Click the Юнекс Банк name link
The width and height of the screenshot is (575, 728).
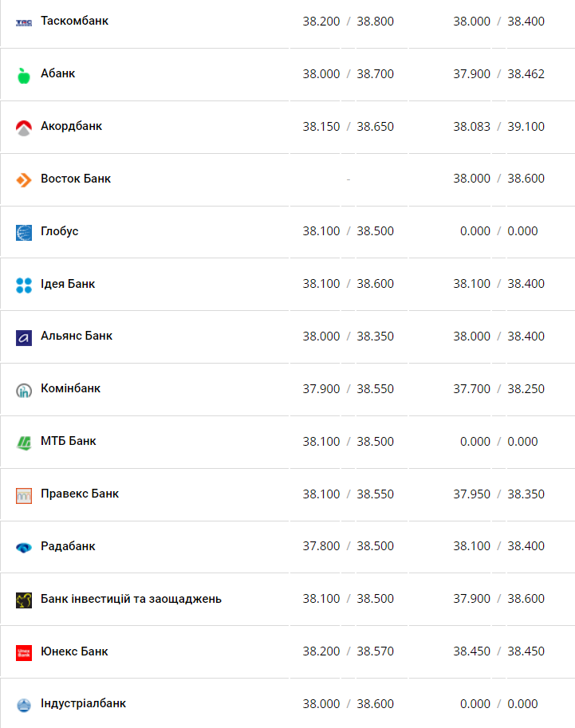click(74, 651)
